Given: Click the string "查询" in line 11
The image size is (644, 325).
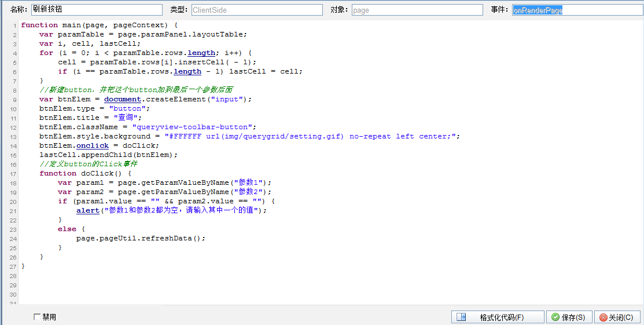Looking at the screenshot, I should click(125, 118).
